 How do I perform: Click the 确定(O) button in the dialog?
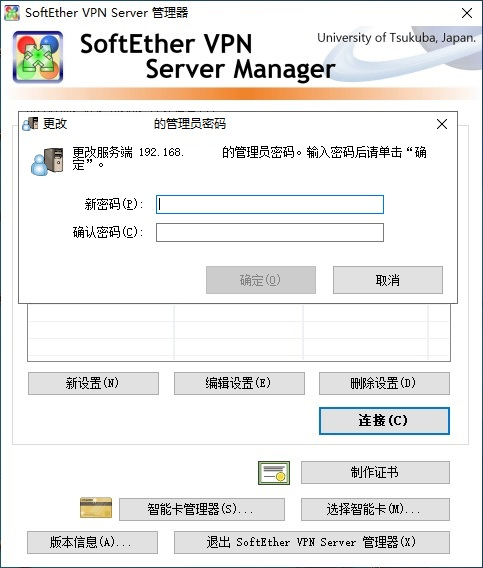(x=261, y=280)
